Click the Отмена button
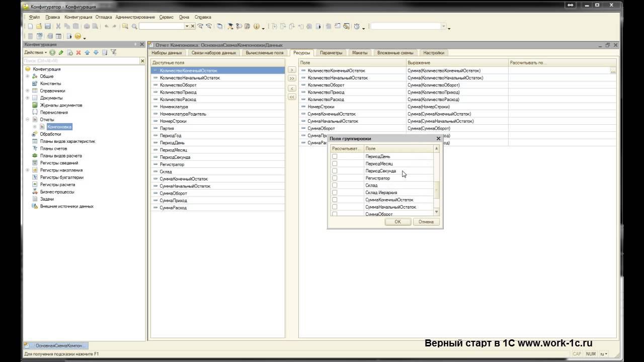The height and width of the screenshot is (362, 644). tap(426, 222)
